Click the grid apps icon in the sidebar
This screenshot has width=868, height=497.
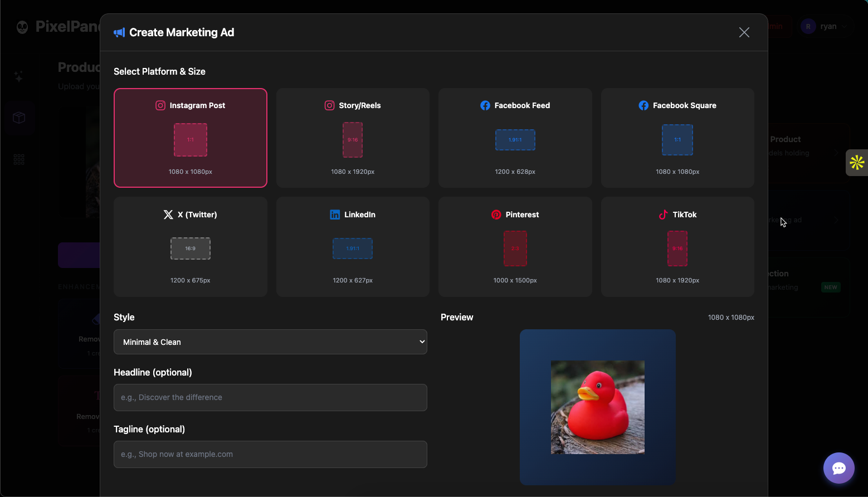(18, 159)
